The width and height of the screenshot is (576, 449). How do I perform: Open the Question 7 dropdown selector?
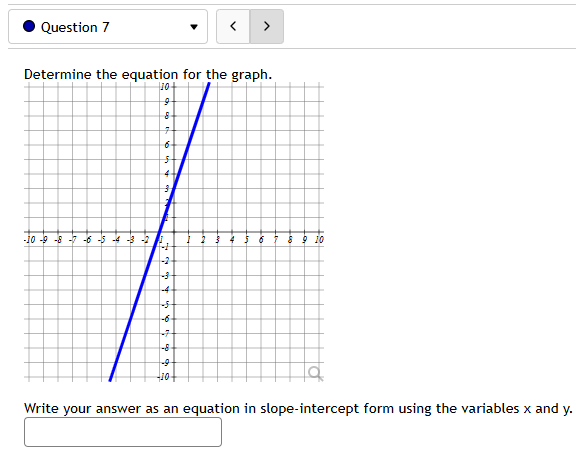(108, 26)
